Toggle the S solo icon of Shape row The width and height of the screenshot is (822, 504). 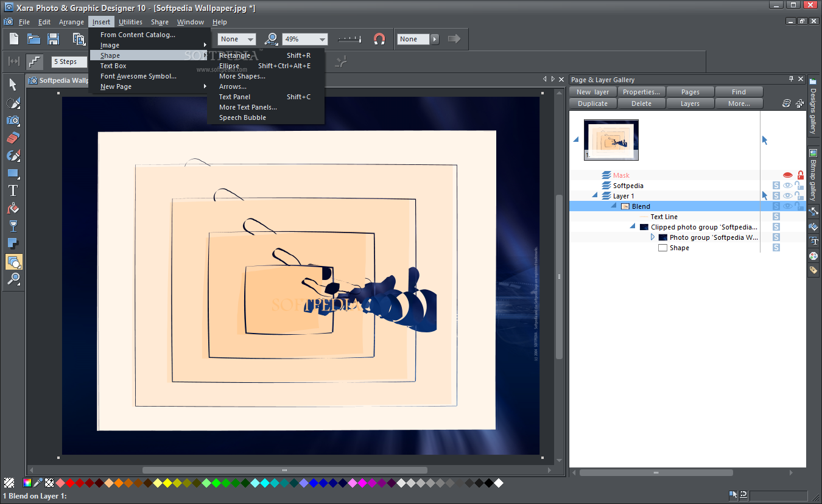point(776,248)
